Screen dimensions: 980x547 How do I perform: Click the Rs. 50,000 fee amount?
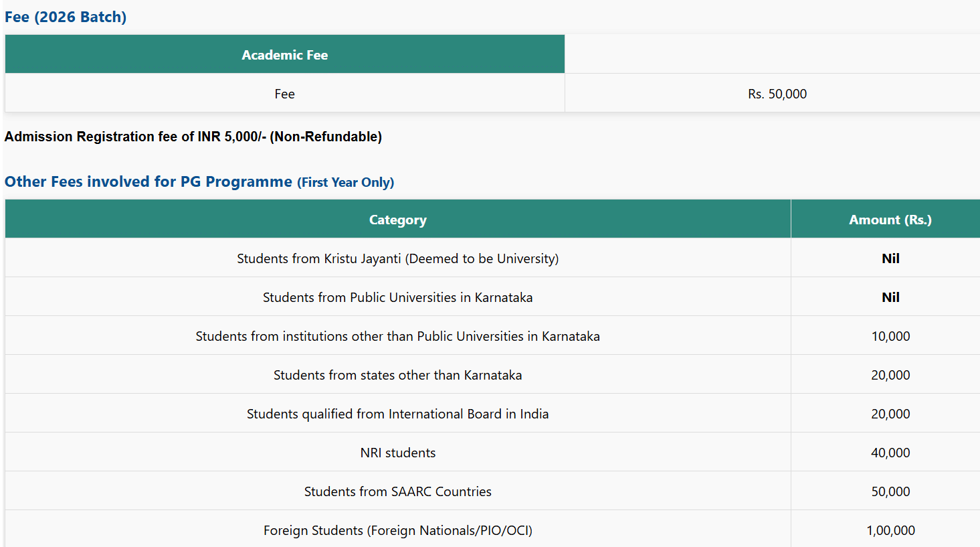coord(777,94)
